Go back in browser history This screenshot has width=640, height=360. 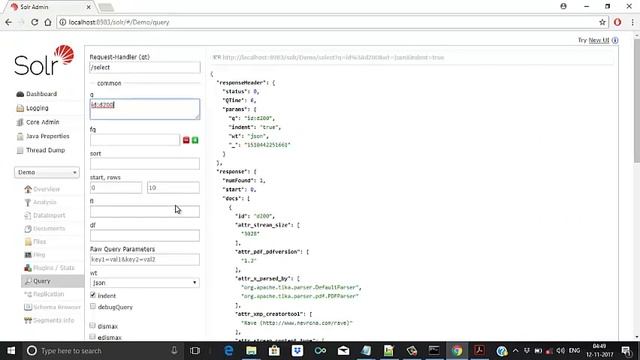pyautogui.click(x=9, y=22)
